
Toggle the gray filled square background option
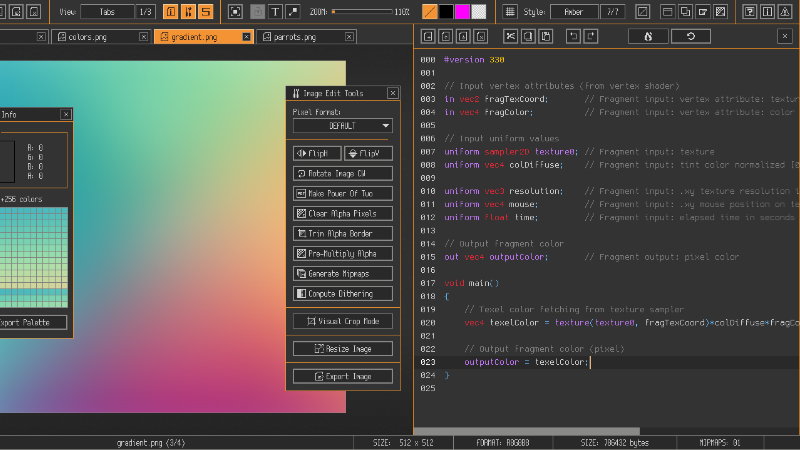pyautogui.click(x=257, y=12)
